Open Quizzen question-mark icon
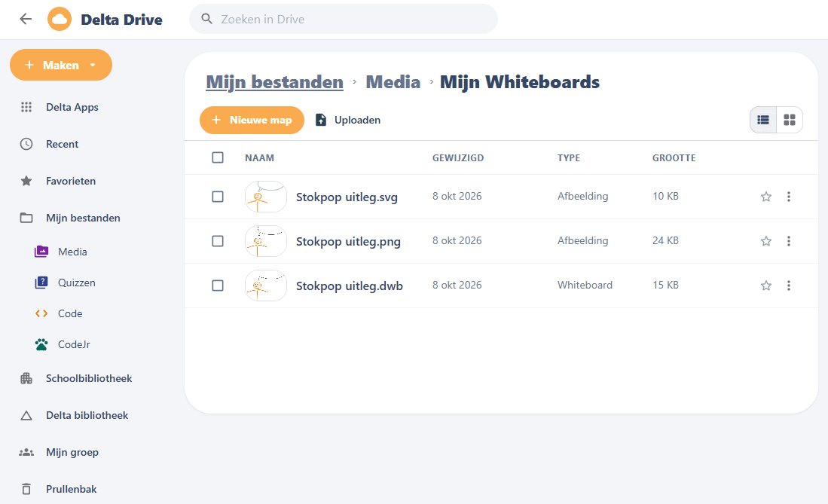This screenshot has width=828, height=504. (41, 283)
